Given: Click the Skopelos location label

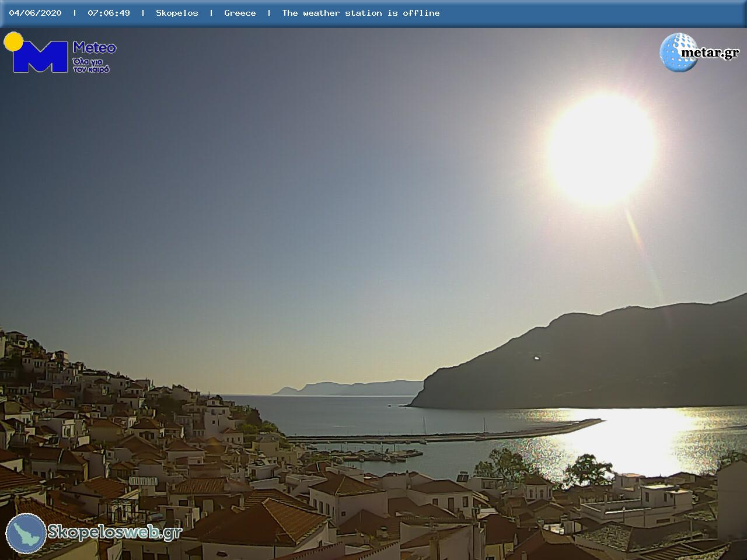Looking at the screenshot, I should 177,13.
